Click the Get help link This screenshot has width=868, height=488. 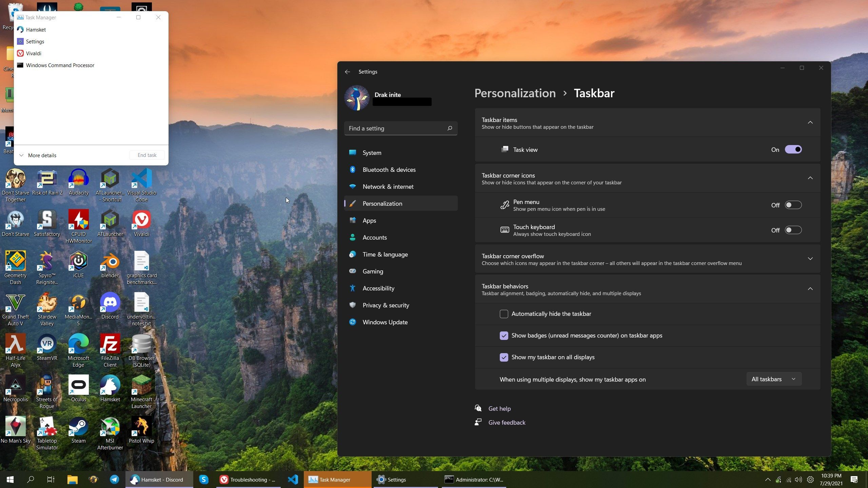coord(499,409)
